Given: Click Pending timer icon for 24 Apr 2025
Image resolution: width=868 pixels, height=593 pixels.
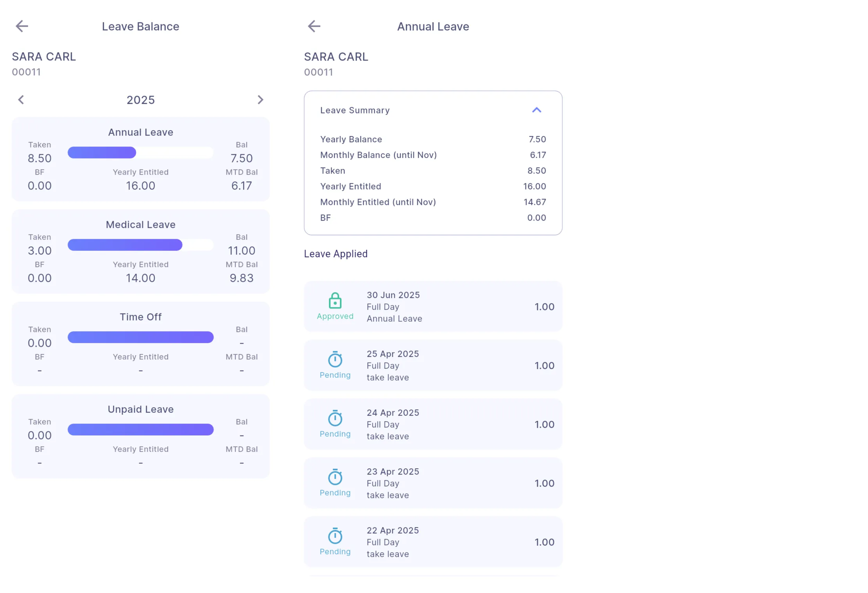Looking at the screenshot, I should point(335,418).
